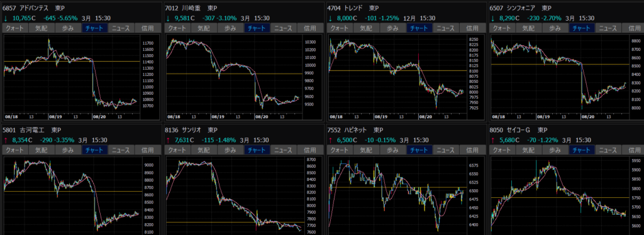Switch to ニュース tab for 8050 セイコーG
The width and height of the screenshot is (644, 235).
click(608, 150)
